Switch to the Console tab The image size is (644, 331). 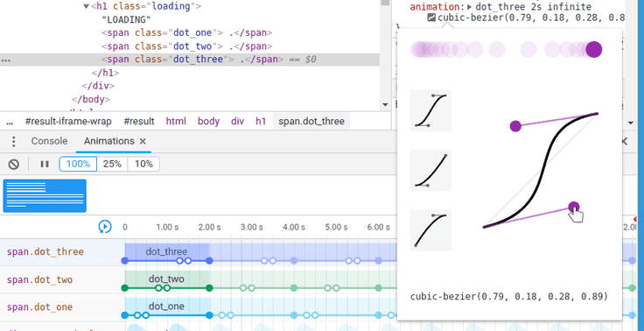click(x=49, y=141)
